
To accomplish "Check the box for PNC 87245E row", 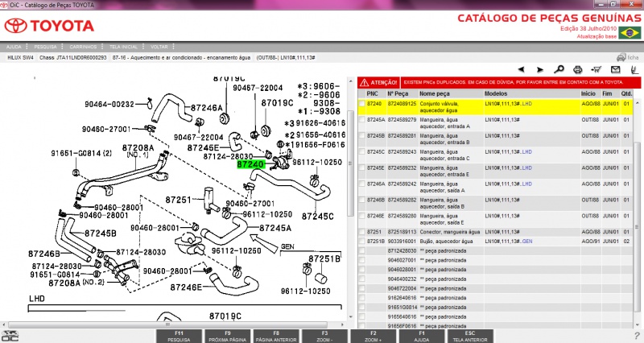I will click(361, 167).
